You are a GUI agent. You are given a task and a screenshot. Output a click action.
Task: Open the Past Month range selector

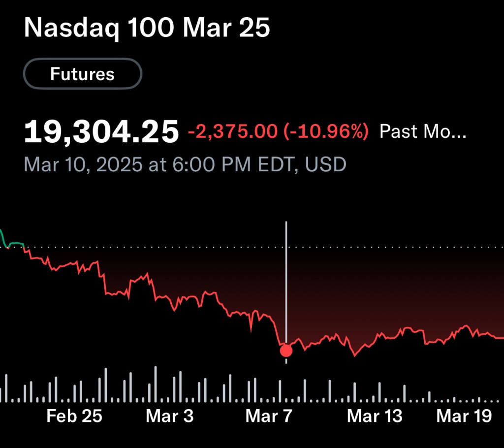click(x=422, y=131)
